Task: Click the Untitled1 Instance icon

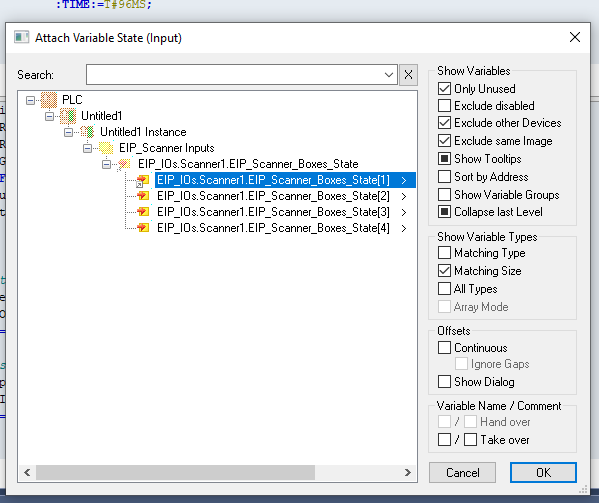Action: click(87, 132)
